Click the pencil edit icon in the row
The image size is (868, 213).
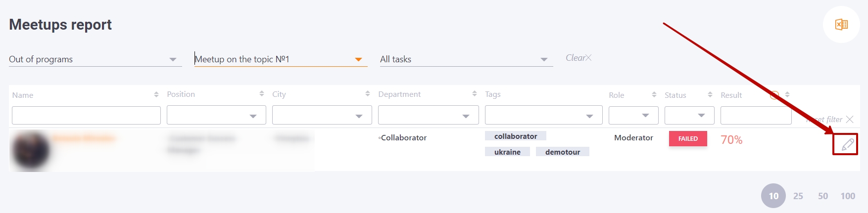tap(847, 144)
